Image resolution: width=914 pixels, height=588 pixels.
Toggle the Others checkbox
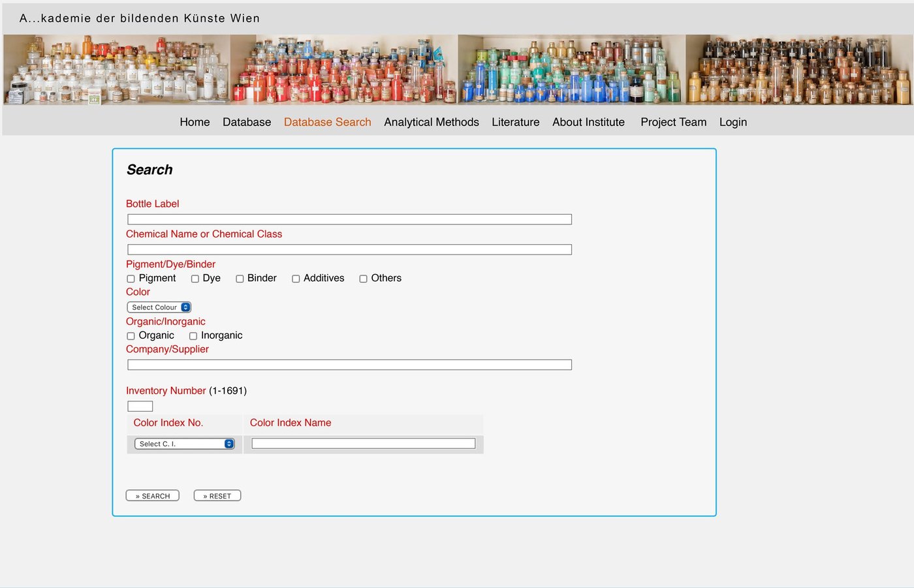tap(363, 279)
